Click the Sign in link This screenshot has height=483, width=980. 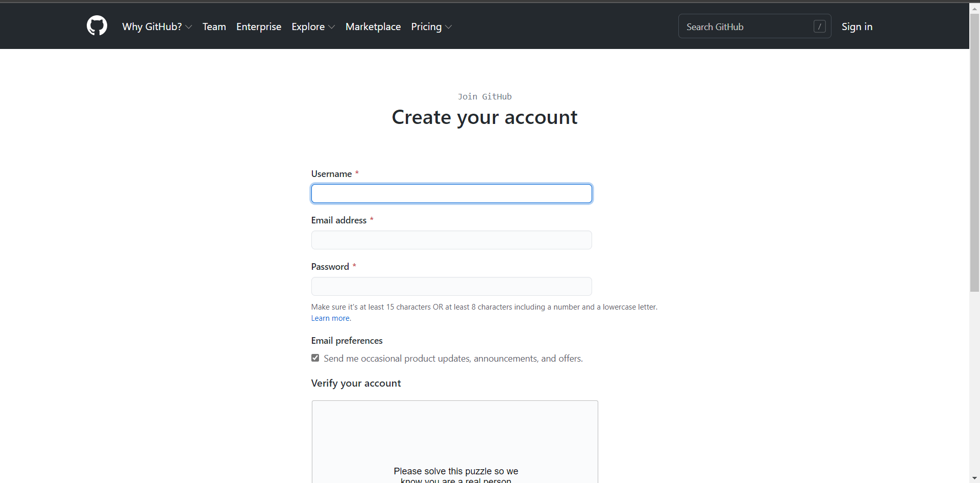tap(857, 27)
